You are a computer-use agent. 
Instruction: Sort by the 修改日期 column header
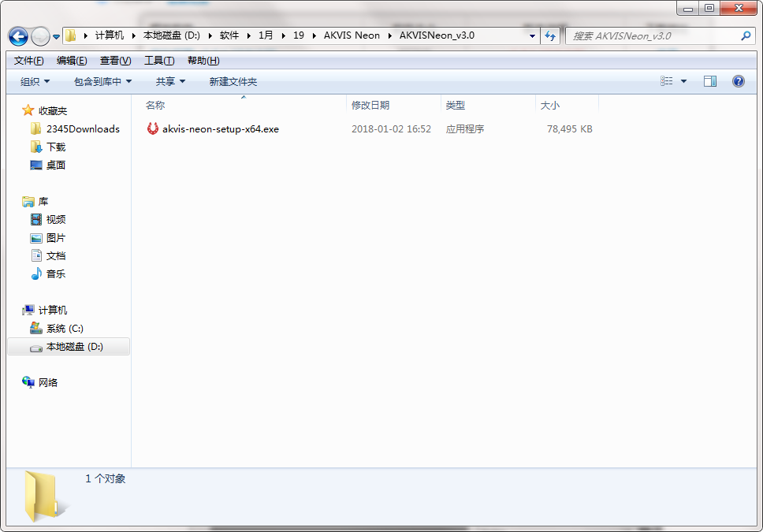[370, 105]
